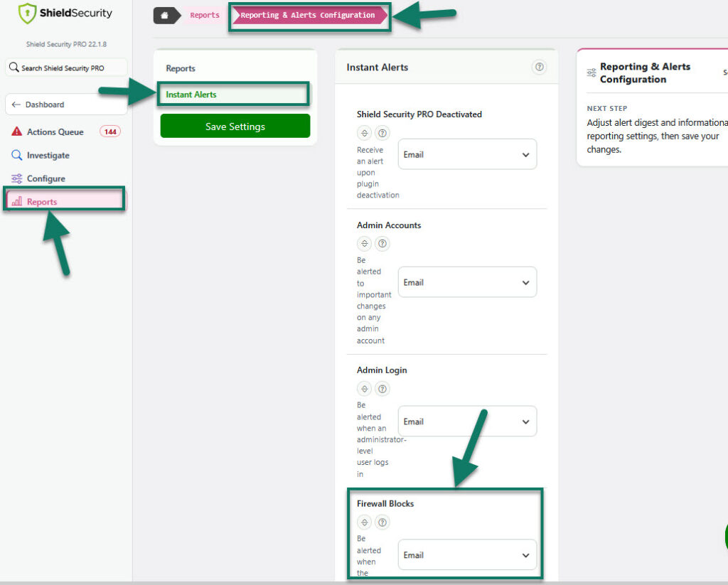Click the NEXT STEP label
728x585 pixels.
pos(607,108)
